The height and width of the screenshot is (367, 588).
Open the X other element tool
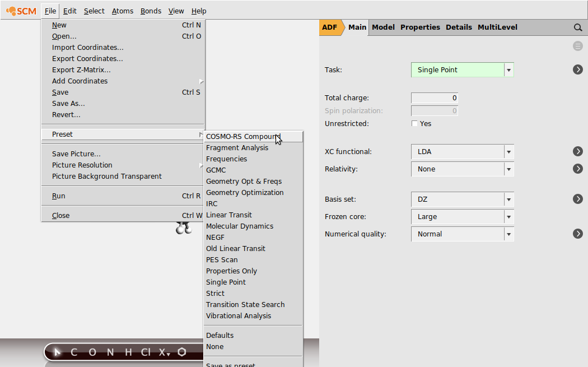pos(164,352)
